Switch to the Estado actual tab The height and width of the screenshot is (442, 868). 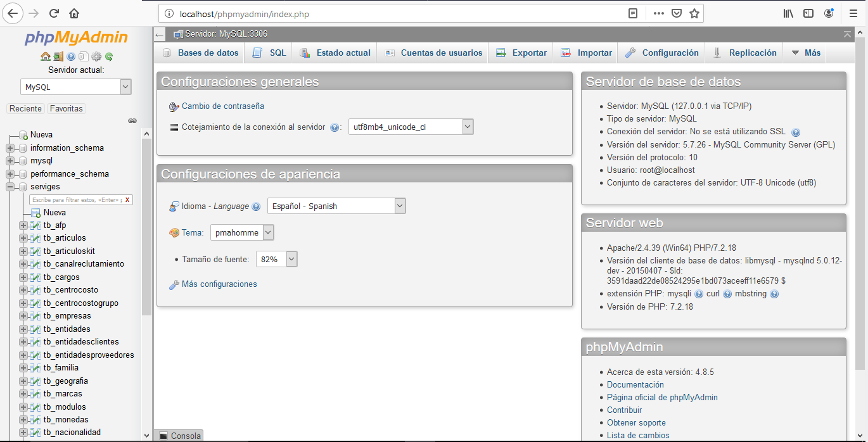coord(335,53)
